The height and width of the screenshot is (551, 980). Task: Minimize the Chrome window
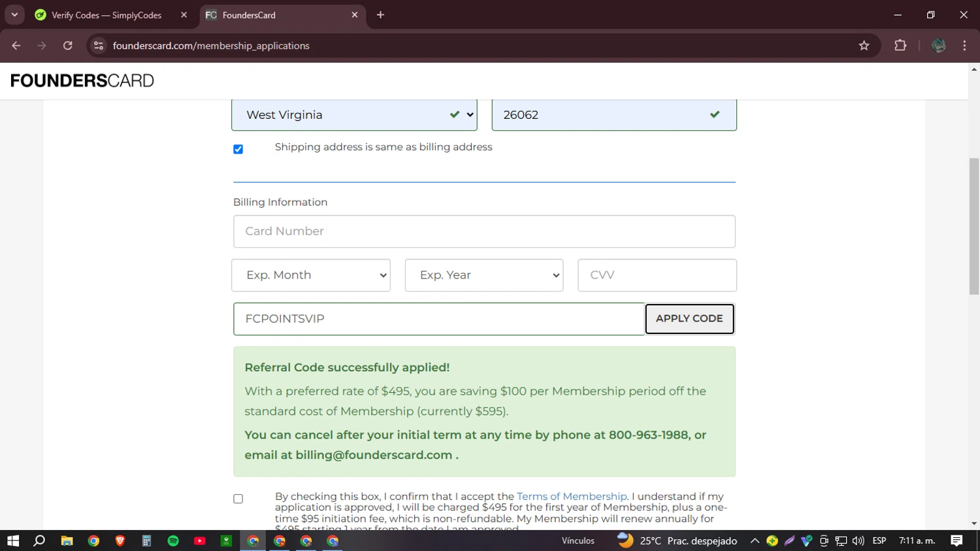tap(898, 15)
